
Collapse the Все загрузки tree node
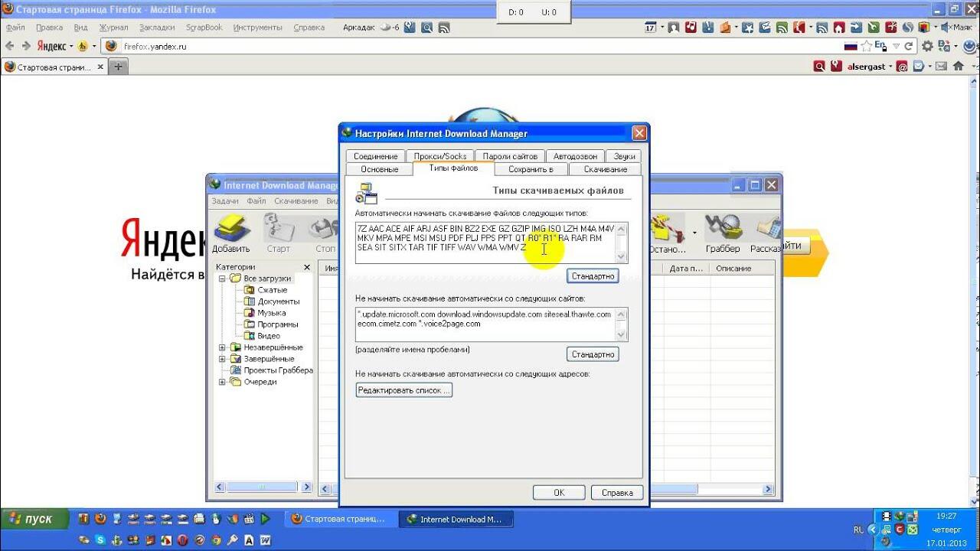(x=223, y=279)
